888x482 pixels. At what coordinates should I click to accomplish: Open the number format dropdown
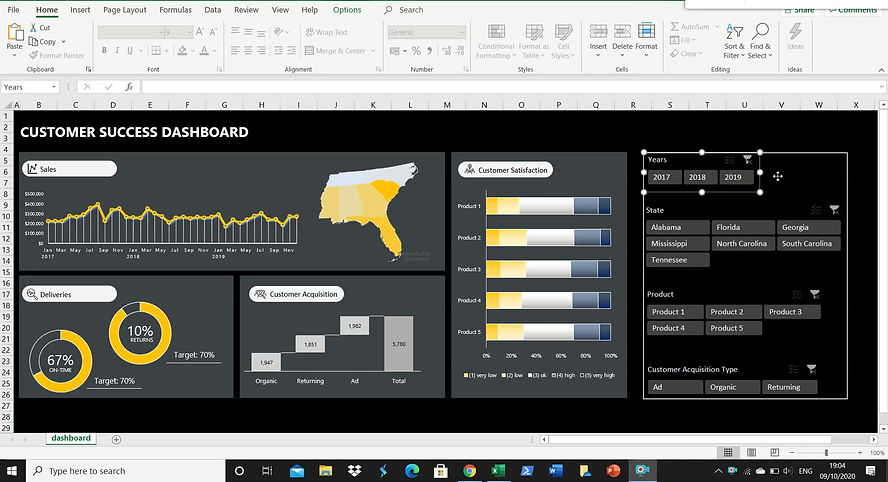point(462,32)
